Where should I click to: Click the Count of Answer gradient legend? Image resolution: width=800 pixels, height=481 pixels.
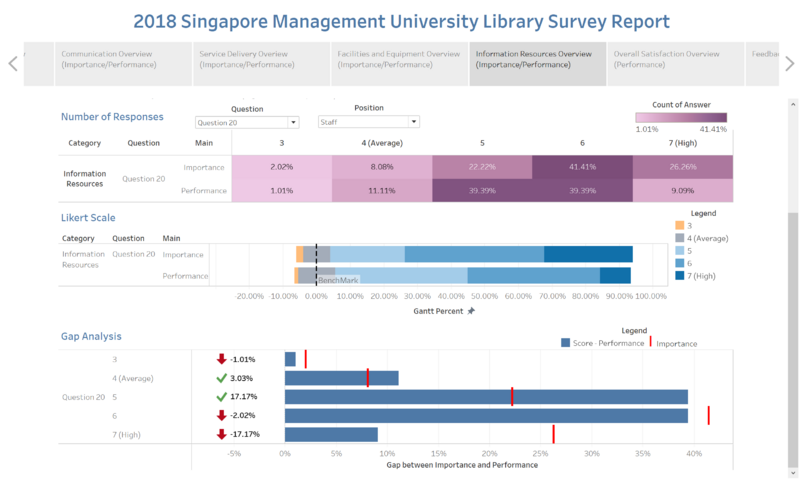(x=681, y=117)
